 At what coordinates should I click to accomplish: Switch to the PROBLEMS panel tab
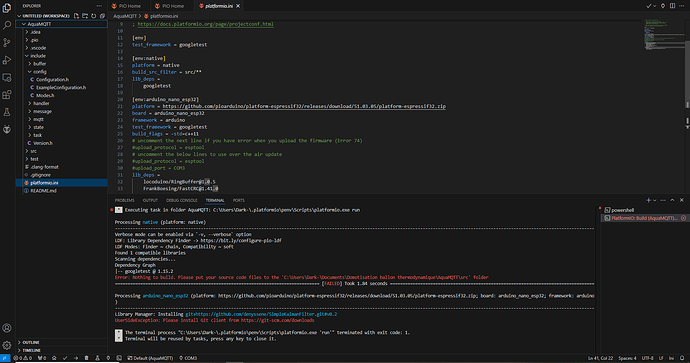point(125,201)
